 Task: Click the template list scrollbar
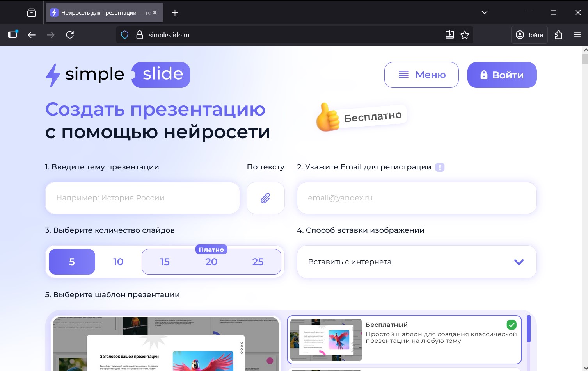529,329
